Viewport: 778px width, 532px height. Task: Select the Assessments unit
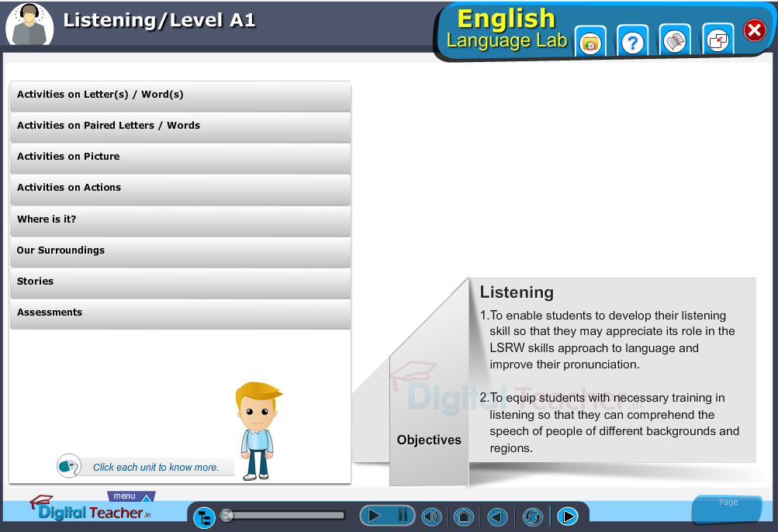click(180, 313)
